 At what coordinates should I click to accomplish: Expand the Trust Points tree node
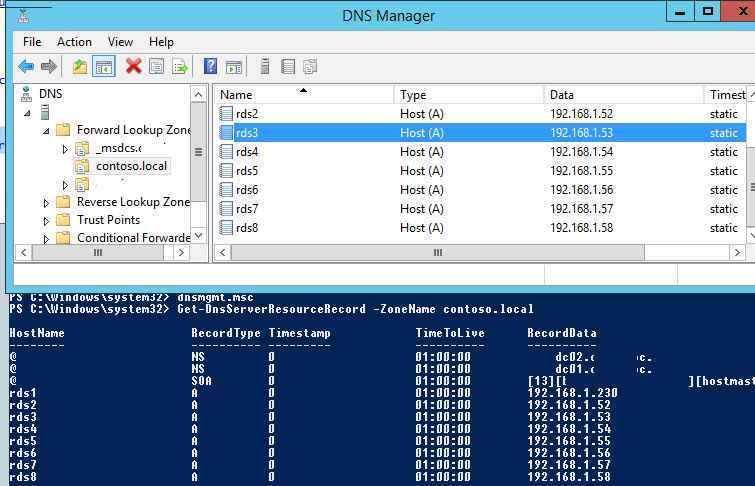point(46,221)
